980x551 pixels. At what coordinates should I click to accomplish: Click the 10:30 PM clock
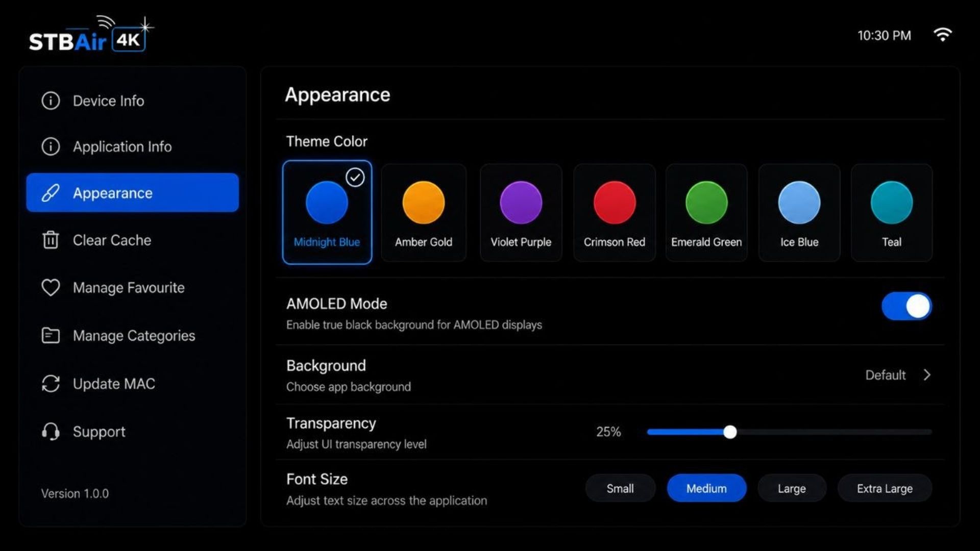[x=884, y=35]
